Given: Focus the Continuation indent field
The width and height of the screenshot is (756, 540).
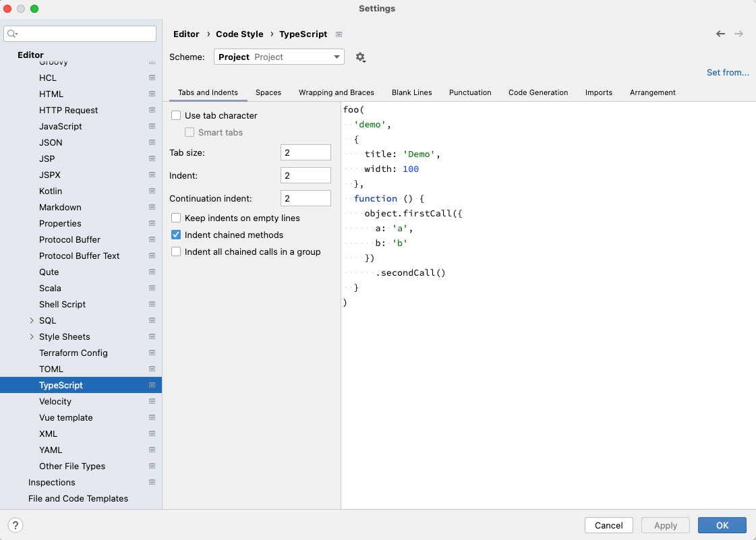Looking at the screenshot, I should 306,198.
